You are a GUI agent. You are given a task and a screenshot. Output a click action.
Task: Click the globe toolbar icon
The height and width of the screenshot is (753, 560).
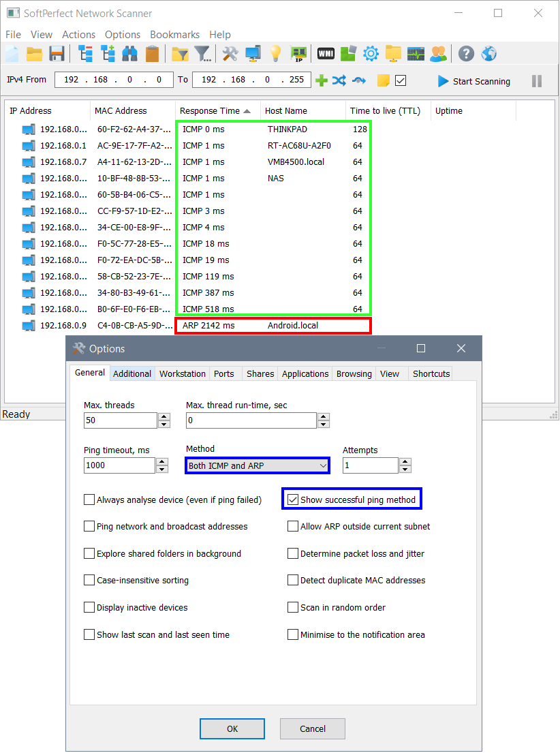[x=489, y=54]
